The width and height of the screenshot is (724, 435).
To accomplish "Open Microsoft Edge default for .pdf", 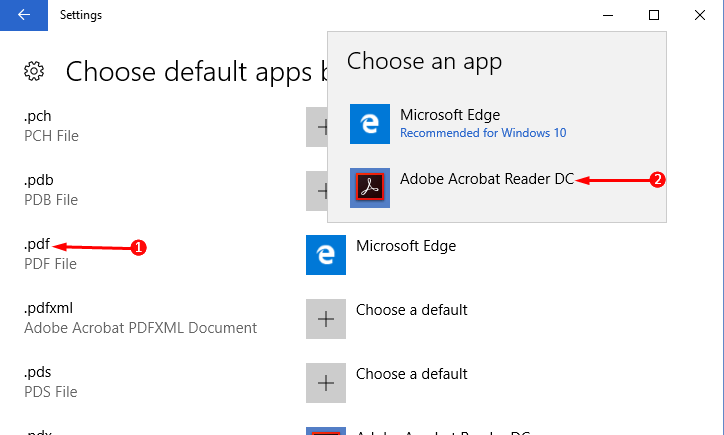I will tap(406, 246).
